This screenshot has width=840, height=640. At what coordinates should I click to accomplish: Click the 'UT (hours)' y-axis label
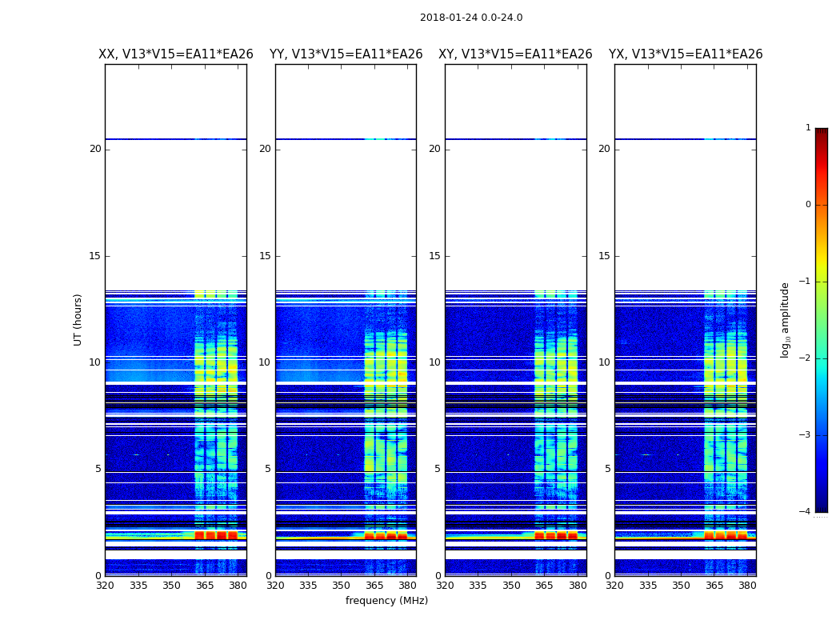(x=78, y=319)
